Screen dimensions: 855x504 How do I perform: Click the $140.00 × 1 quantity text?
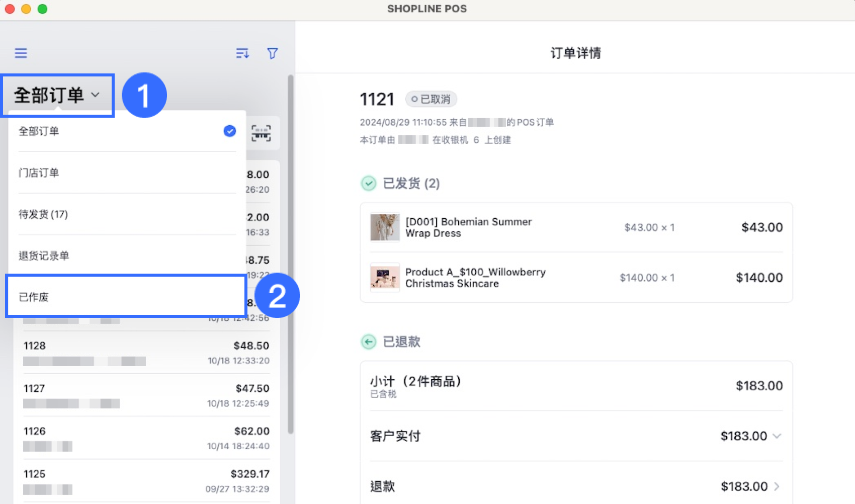click(x=647, y=278)
